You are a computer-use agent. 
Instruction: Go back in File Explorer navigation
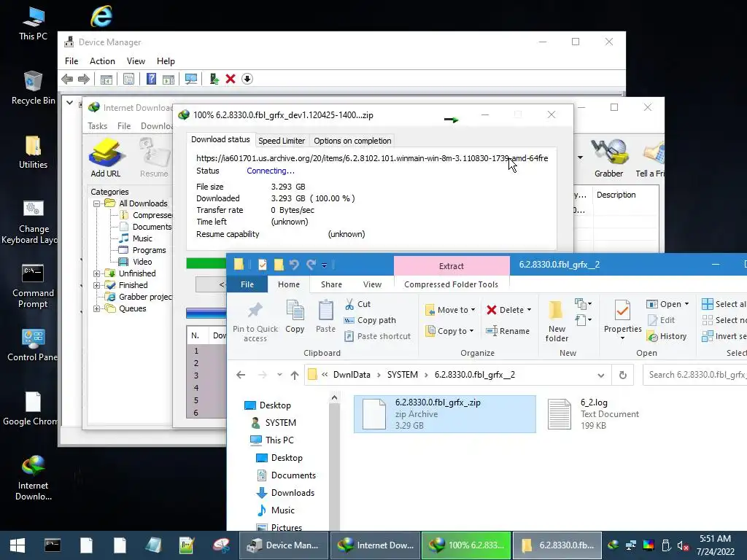coord(241,376)
